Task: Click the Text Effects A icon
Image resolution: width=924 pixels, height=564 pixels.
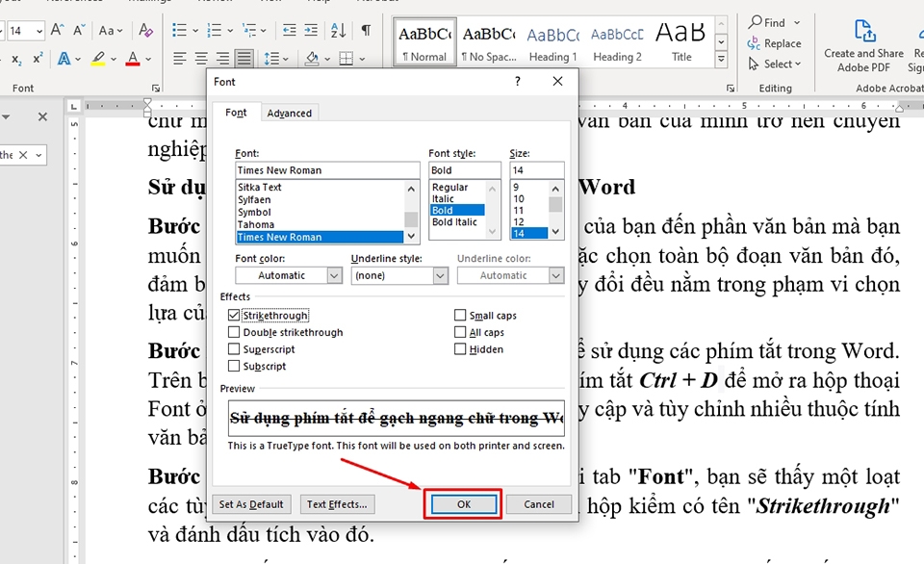Action: tap(64, 59)
